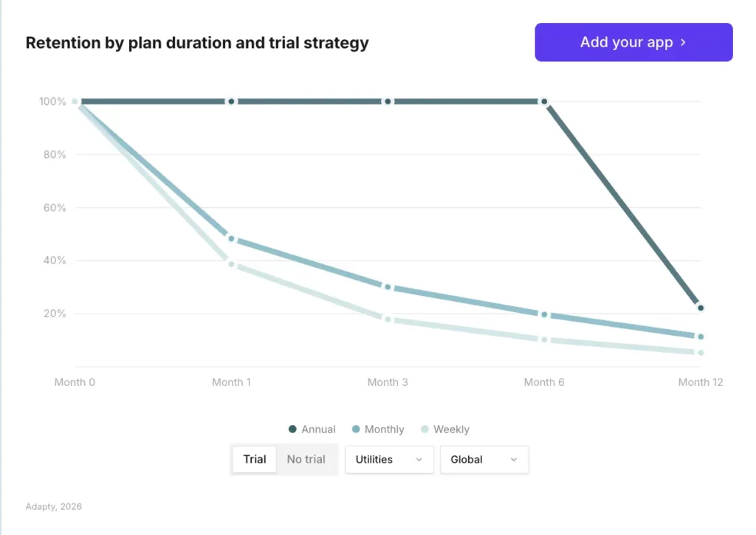The height and width of the screenshot is (535, 756).
Task: Open the Global region dropdown
Action: click(x=484, y=459)
